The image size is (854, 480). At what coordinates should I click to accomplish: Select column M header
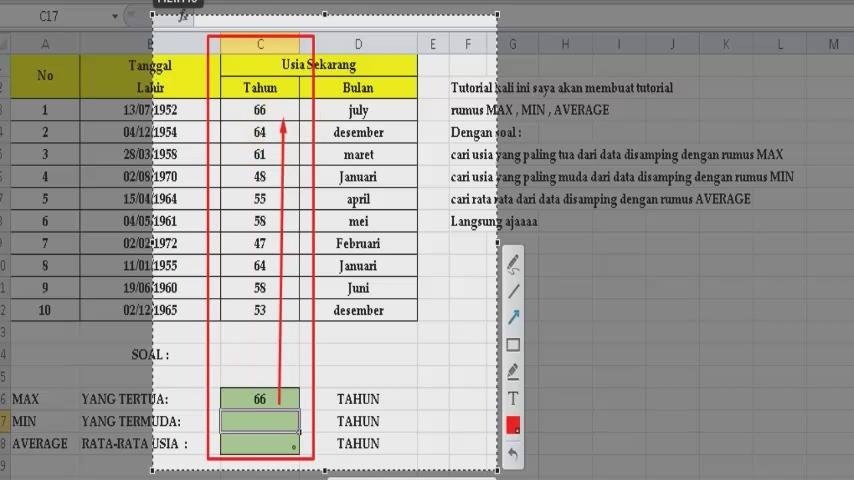[833, 44]
